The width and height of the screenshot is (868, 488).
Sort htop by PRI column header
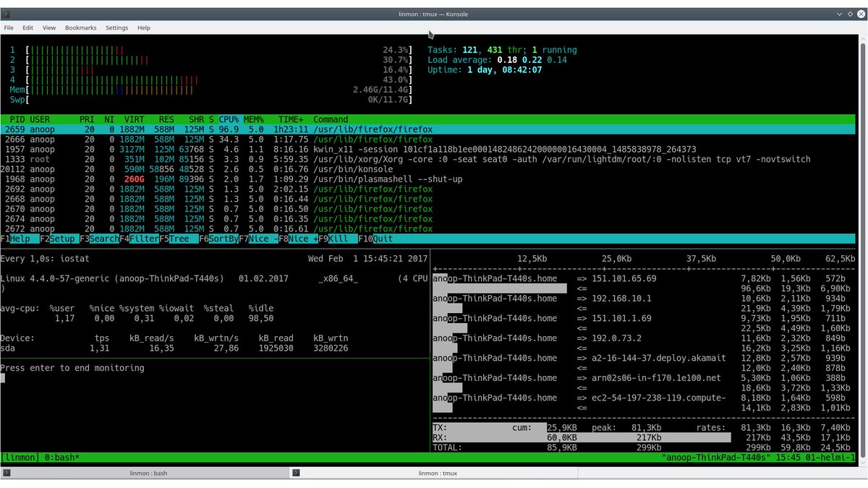click(x=87, y=119)
